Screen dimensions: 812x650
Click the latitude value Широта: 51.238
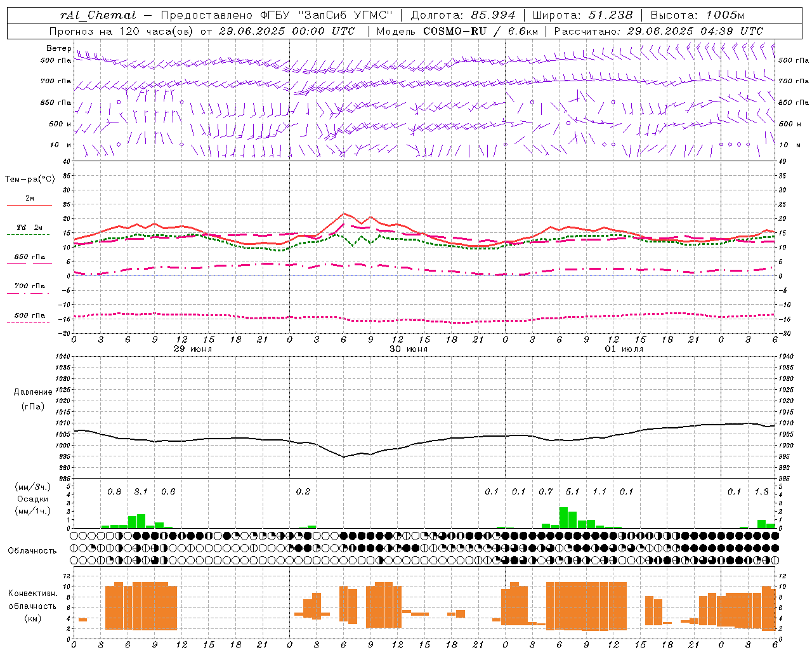(582, 15)
